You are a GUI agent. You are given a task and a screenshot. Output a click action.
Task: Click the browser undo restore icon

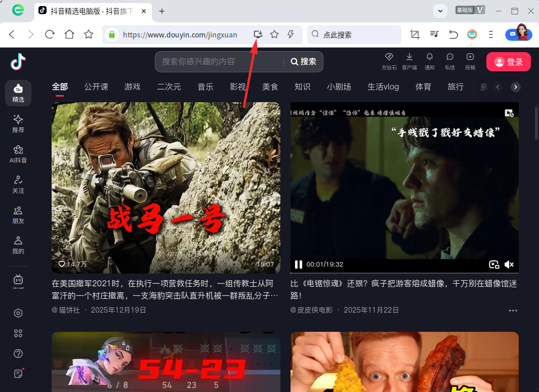tap(453, 34)
